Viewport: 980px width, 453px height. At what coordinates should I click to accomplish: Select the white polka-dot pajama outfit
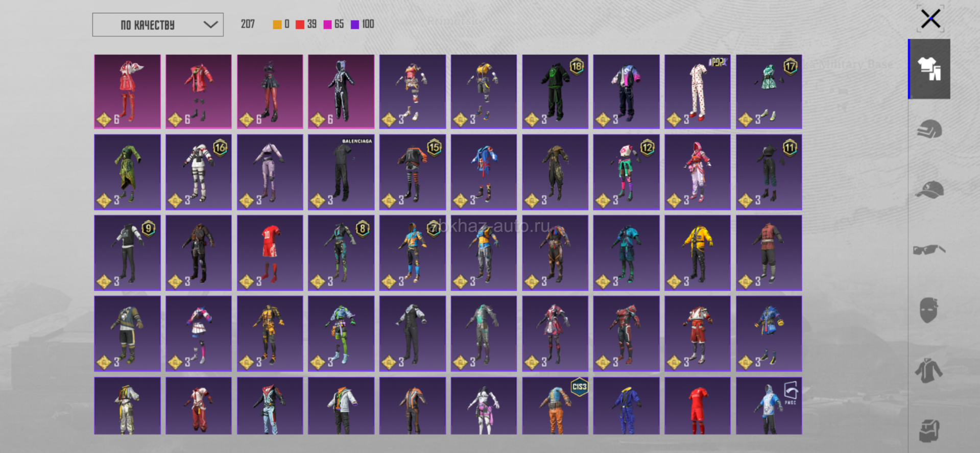(x=697, y=91)
